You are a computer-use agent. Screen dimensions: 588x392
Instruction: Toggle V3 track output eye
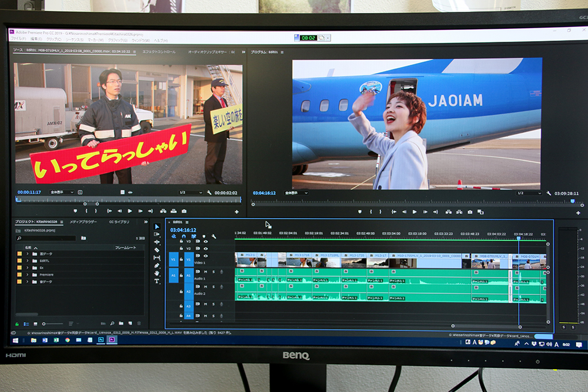point(205,242)
